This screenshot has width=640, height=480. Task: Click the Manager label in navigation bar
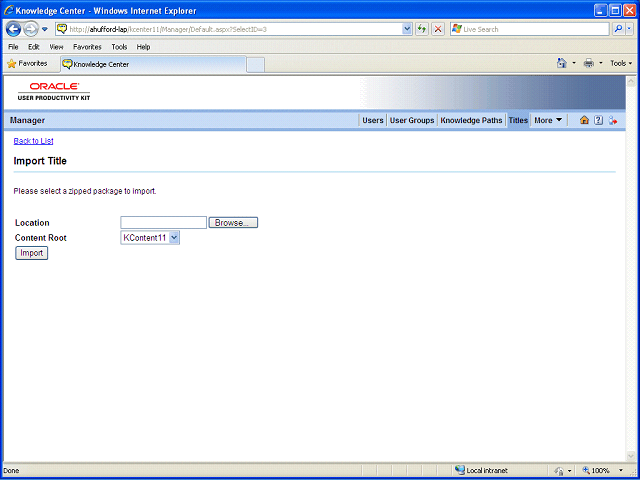[x=27, y=120]
